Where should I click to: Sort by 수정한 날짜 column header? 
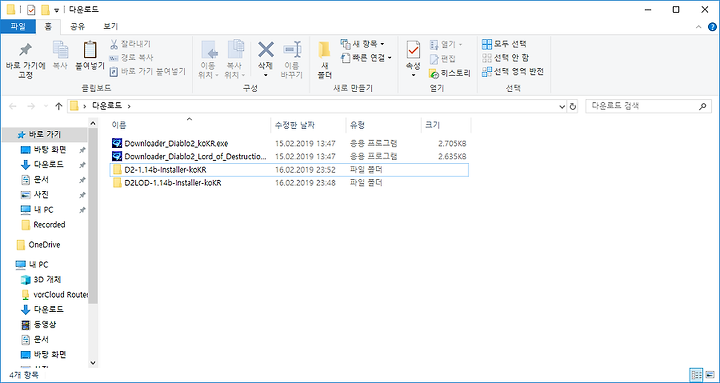coord(295,125)
